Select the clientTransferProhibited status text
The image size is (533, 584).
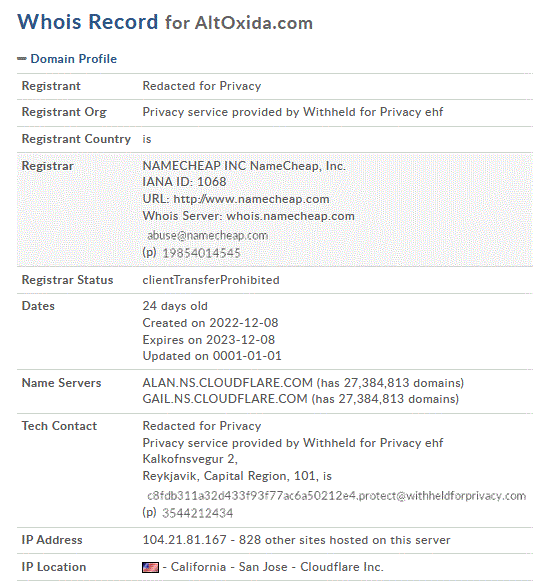(x=211, y=280)
